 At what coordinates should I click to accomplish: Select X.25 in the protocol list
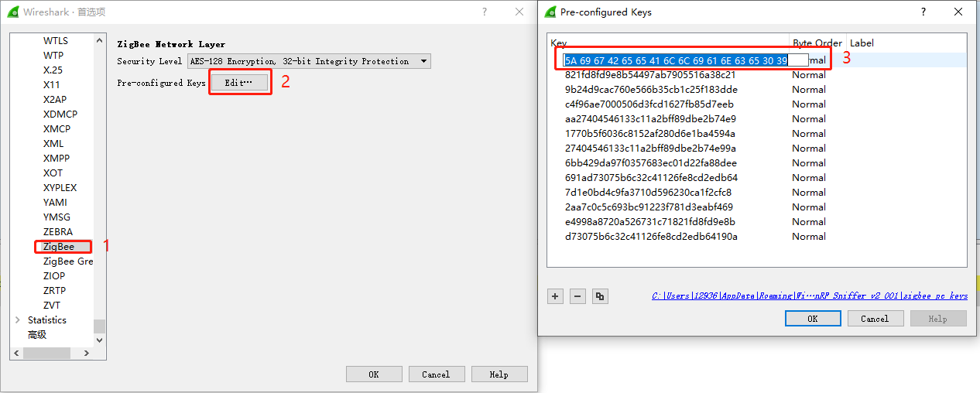52,70
